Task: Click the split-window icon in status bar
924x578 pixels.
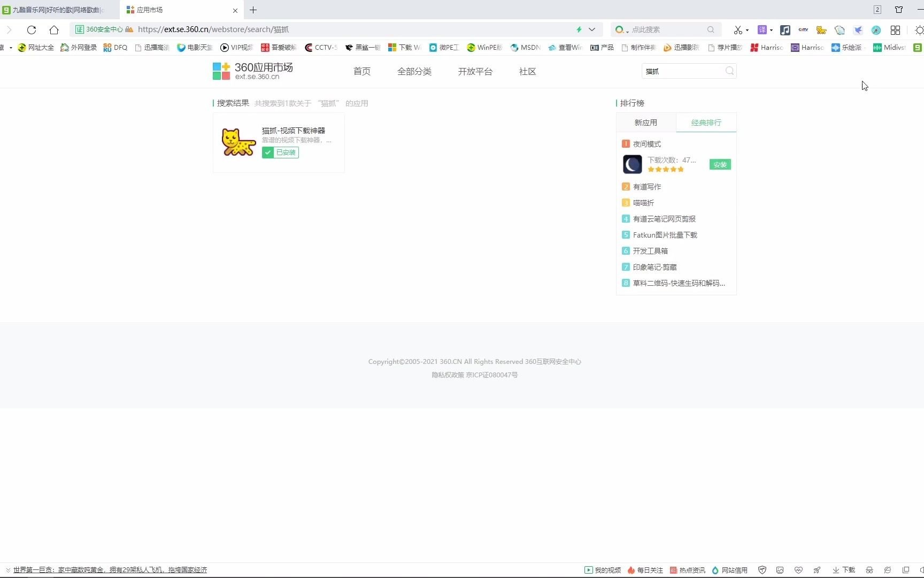Action: pos(906,570)
